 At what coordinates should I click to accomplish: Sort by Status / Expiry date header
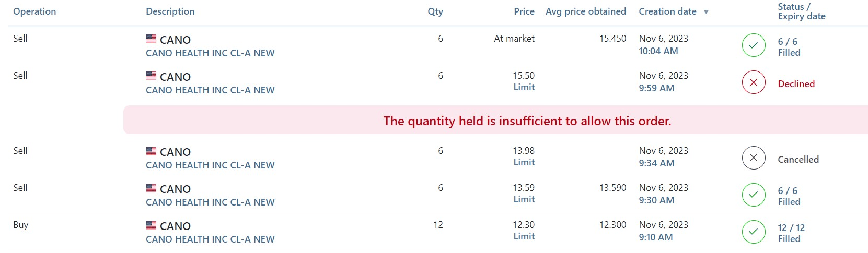801,11
